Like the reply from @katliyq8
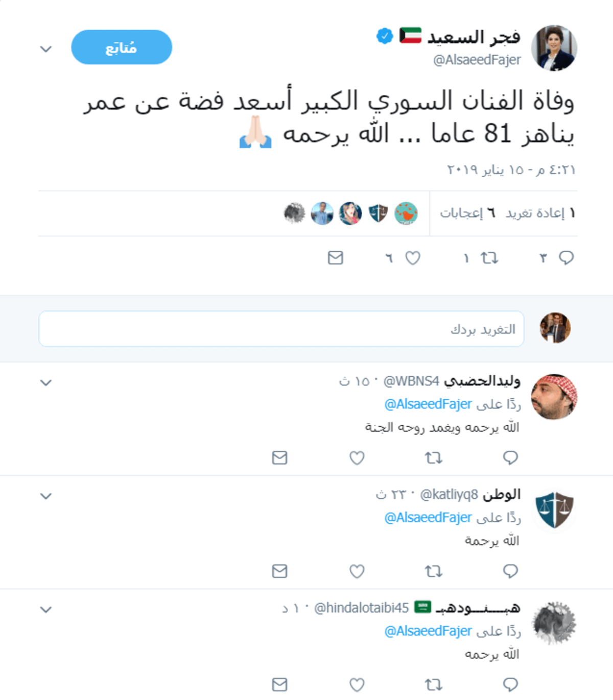Screen dimensions: 613x700 [357, 571]
